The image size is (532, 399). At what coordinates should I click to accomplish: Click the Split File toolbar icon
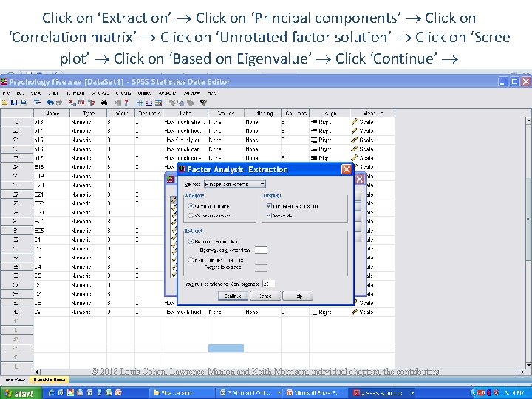(x=140, y=103)
